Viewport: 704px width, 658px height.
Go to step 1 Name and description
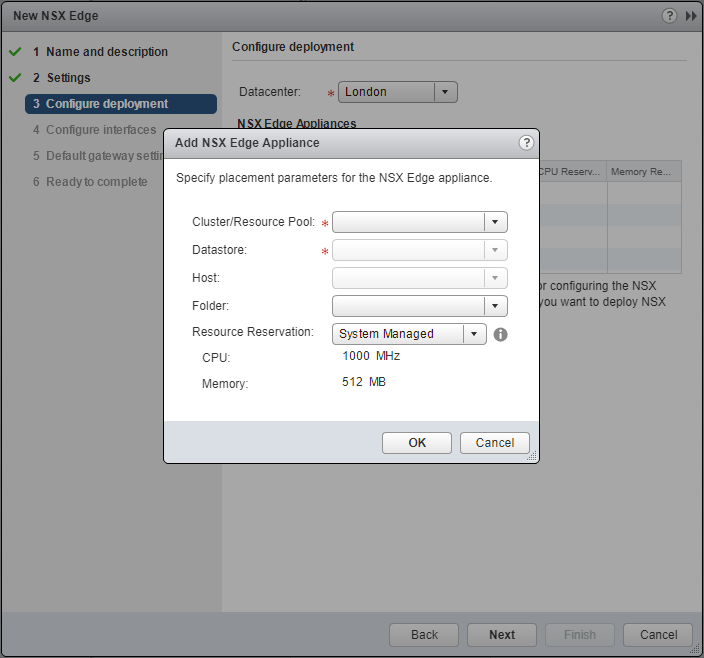coord(106,52)
